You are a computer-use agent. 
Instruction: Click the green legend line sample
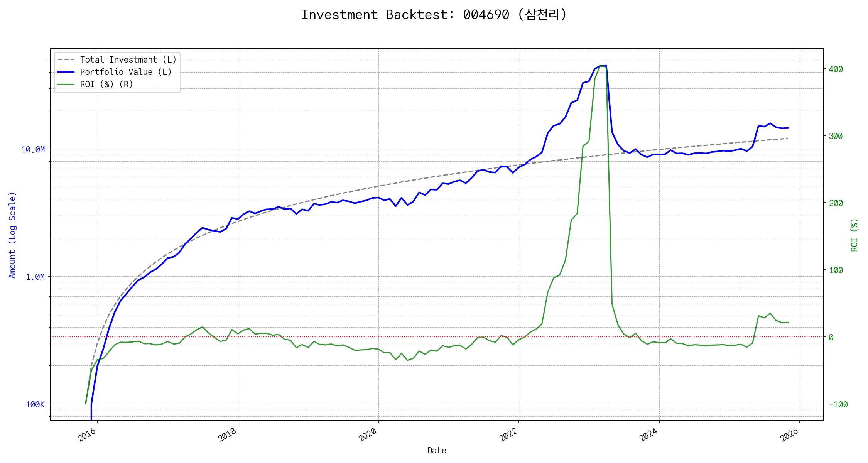[x=66, y=84]
